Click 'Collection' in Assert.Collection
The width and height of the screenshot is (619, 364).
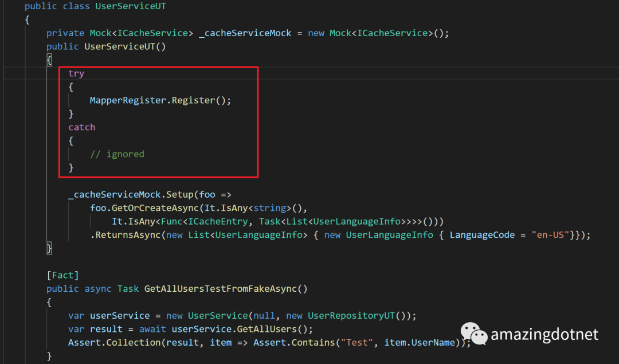134,343
